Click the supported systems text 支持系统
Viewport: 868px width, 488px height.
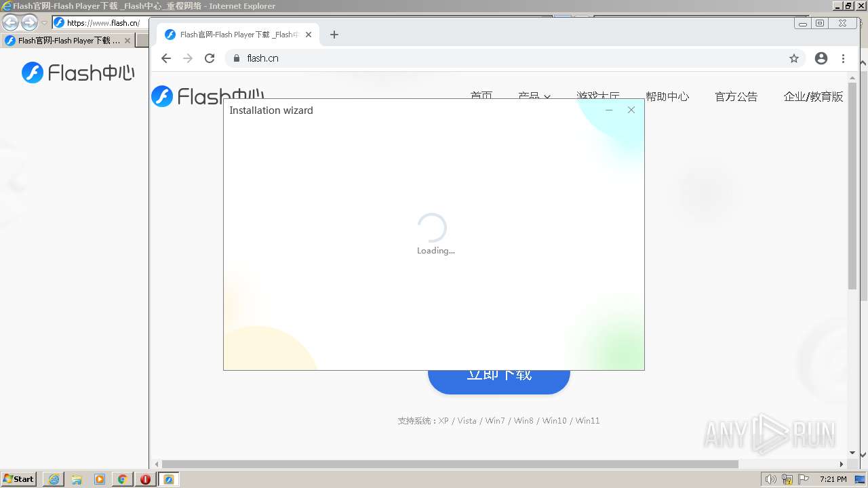(499, 421)
